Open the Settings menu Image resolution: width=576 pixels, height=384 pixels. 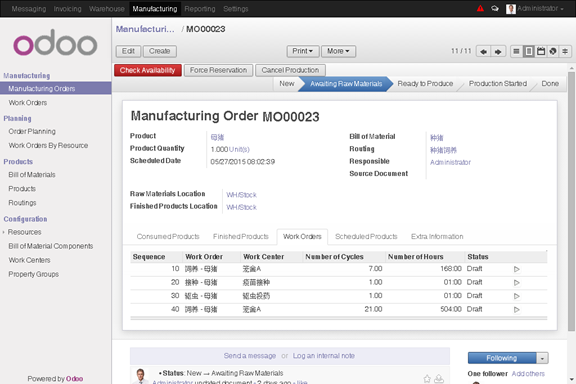[x=236, y=9]
